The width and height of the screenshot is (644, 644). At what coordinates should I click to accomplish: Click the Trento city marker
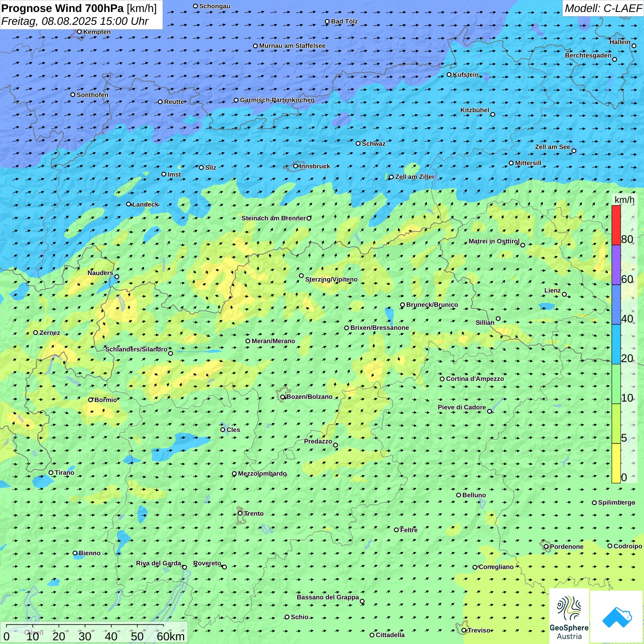pos(240,513)
